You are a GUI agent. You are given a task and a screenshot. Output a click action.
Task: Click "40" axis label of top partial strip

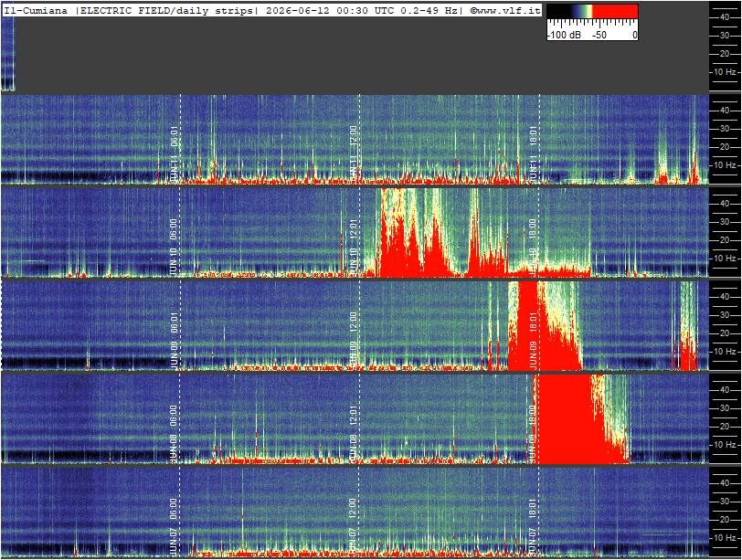coord(725,17)
